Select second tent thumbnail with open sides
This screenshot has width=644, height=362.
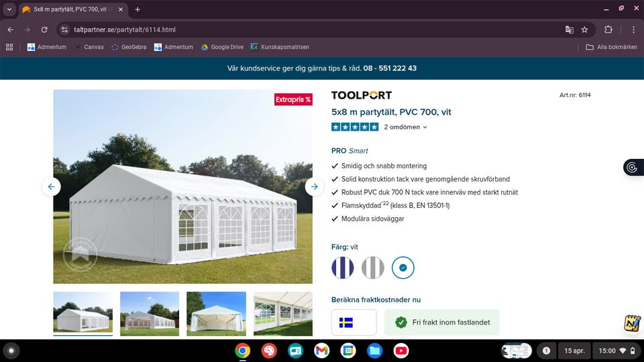[x=150, y=314]
